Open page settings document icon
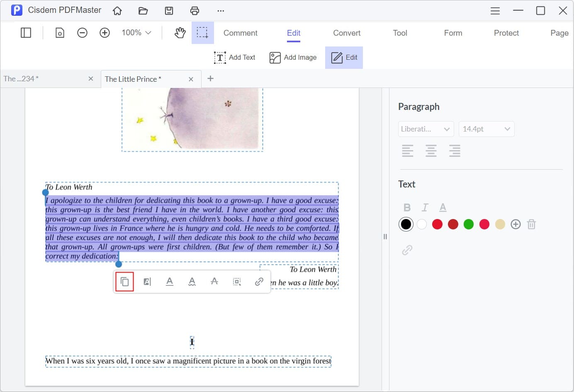 [60, 33]
